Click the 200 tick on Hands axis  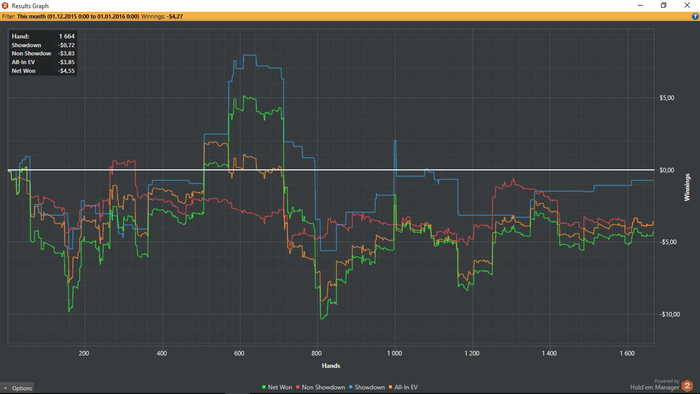coord(83,353)
